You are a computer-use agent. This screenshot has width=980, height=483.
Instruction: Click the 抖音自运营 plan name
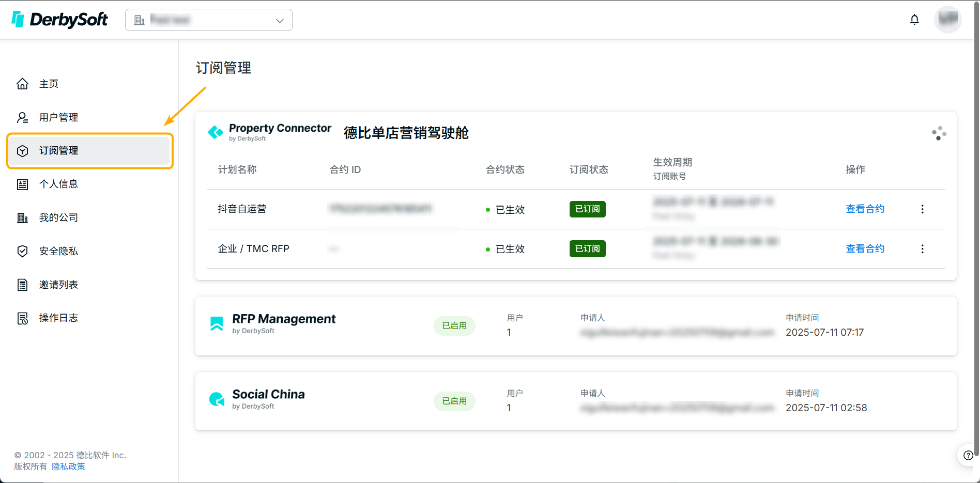pyautogui.click(x=242, y=209)
